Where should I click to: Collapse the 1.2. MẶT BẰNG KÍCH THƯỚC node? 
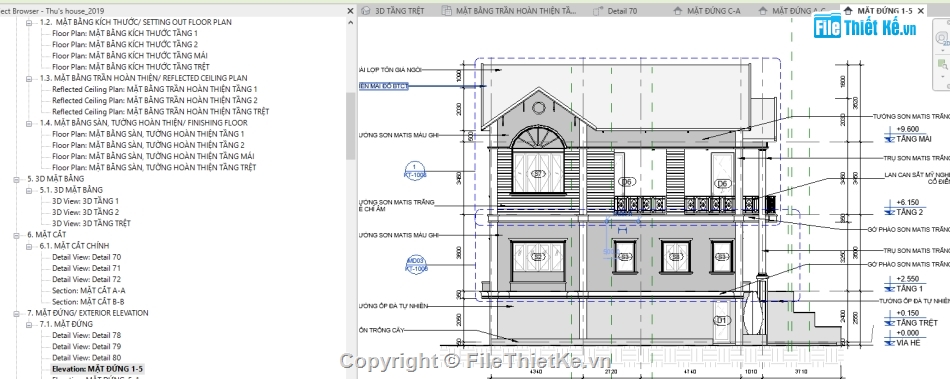click(29, 22)
